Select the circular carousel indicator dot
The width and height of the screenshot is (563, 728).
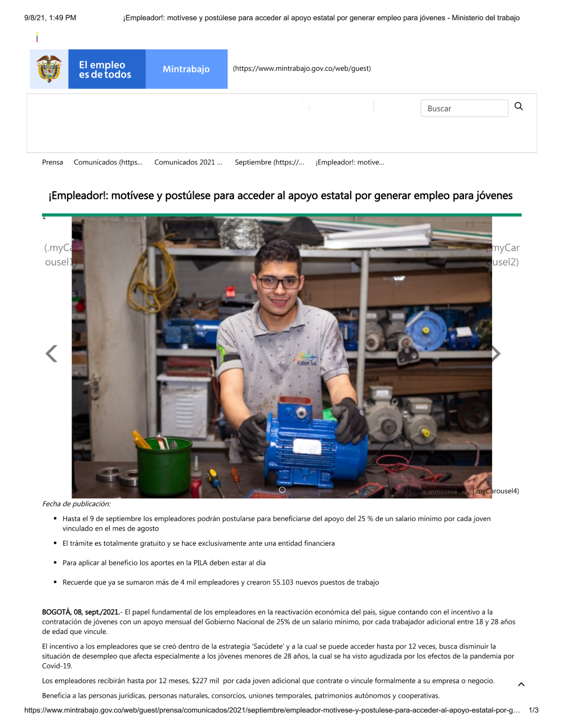[282, 490]
